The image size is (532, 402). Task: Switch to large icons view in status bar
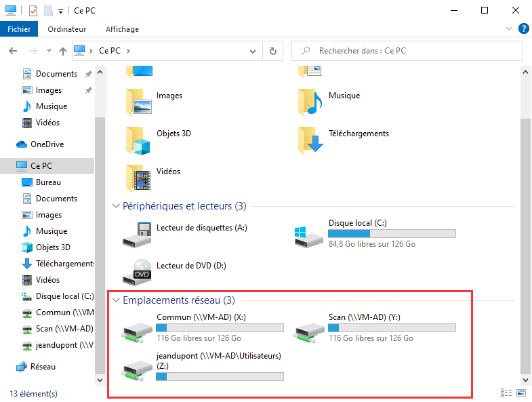(520, 393)
